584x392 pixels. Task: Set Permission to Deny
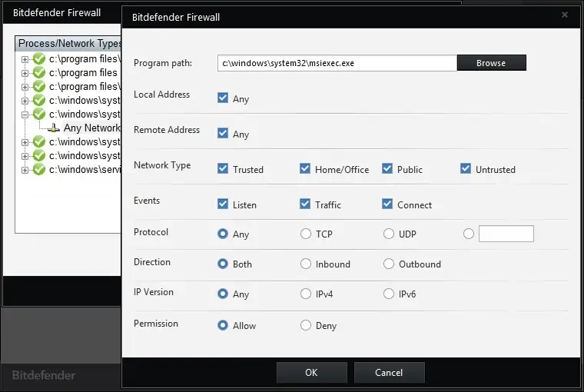(306, 325)
